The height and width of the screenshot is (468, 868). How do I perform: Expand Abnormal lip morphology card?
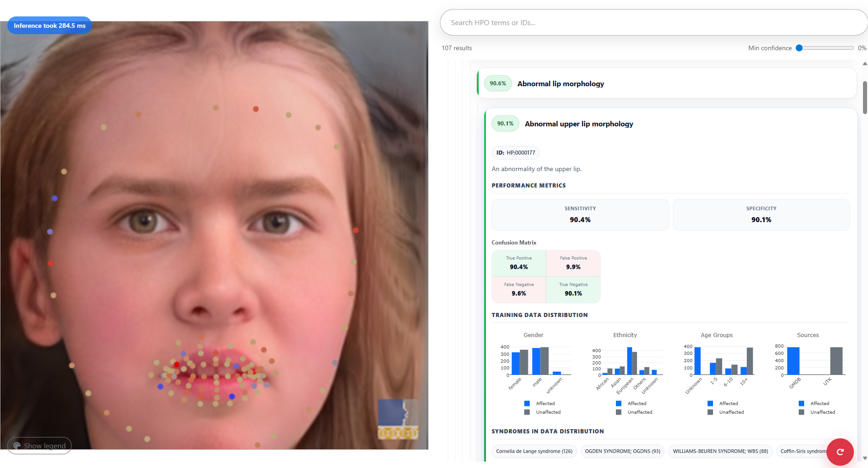pos(667,83)
